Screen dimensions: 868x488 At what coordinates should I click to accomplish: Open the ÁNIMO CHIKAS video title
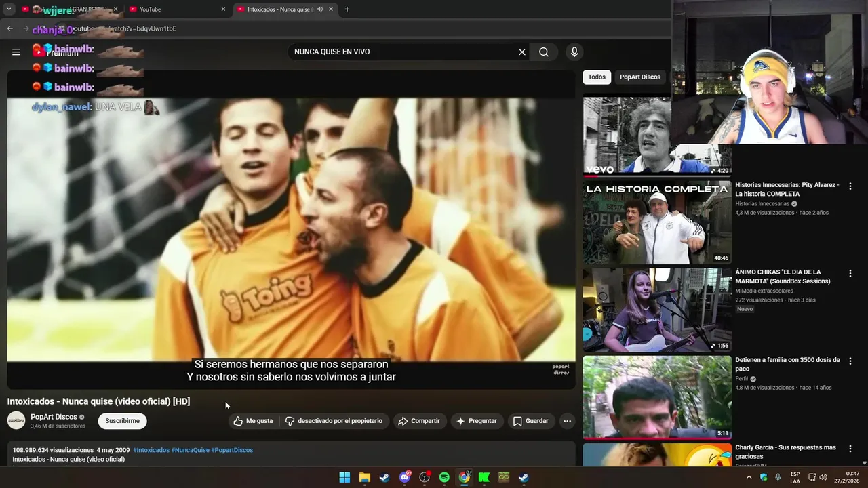[x=783, y=277]
